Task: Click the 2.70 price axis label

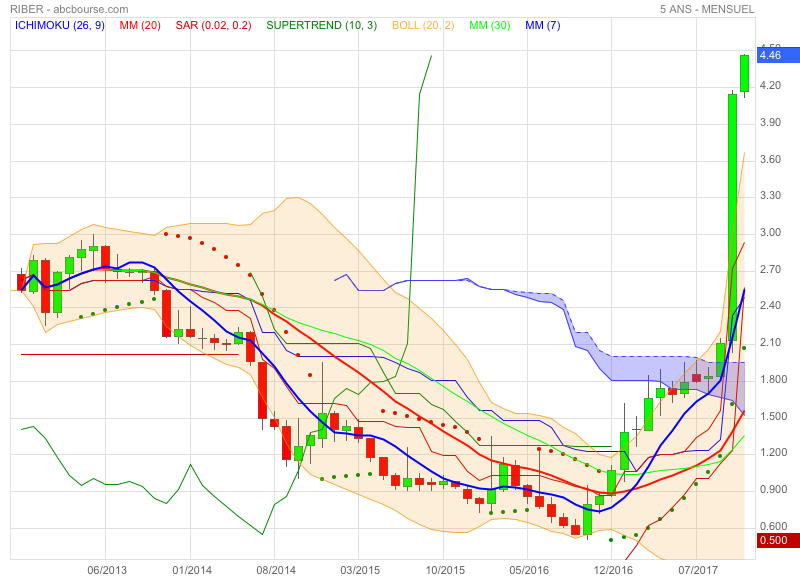Action: (x=770, y=269)
